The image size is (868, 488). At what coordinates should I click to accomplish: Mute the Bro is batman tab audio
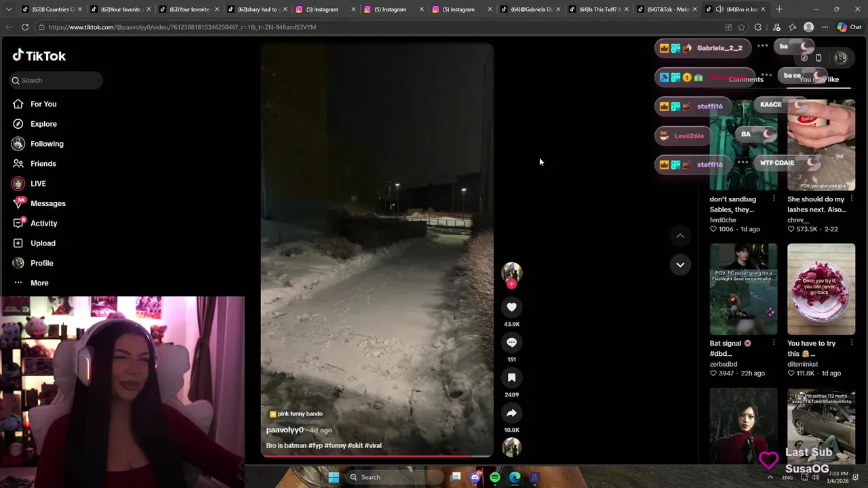click(719, 9)
